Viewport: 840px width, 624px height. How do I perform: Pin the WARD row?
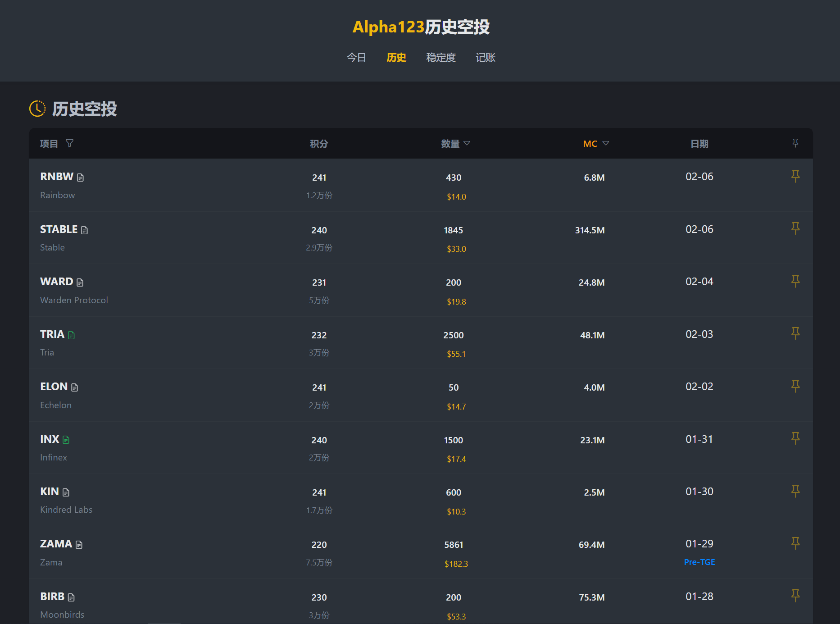coord(795,281)
